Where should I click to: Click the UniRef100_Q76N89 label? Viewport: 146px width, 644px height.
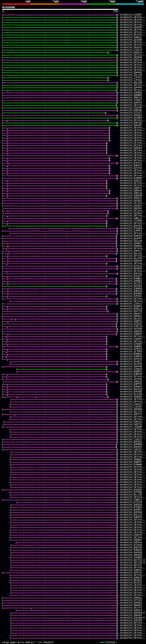tap(131, 557)
